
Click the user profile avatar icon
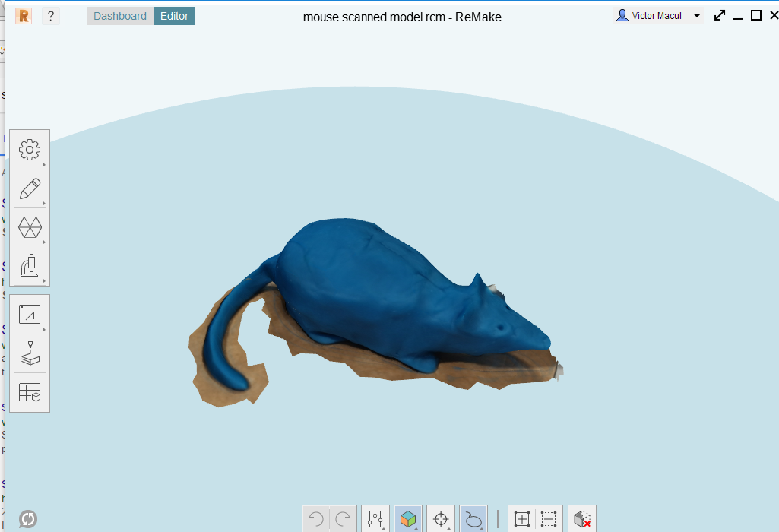click(x=622, y=15)
